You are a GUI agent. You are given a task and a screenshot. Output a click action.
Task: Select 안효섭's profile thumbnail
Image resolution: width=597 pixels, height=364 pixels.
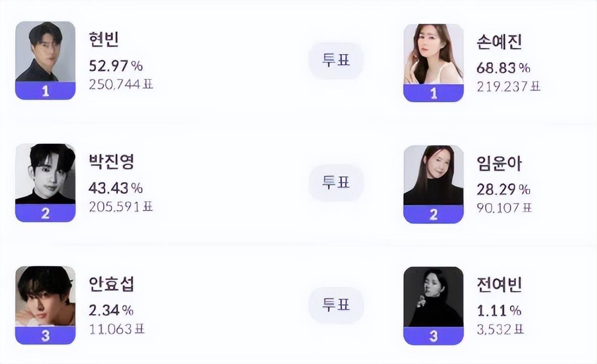pos(45,296)
